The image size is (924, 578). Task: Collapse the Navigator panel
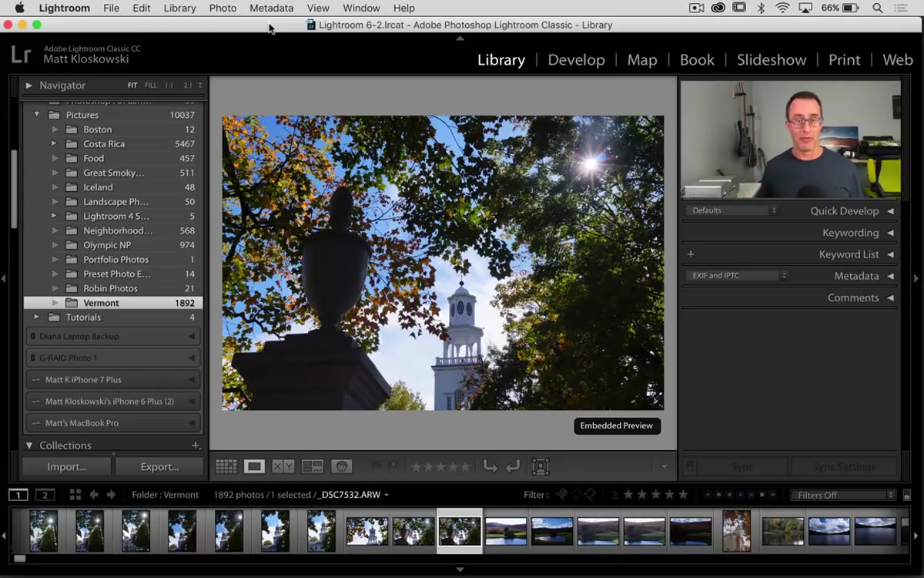(x=28, y=86)
